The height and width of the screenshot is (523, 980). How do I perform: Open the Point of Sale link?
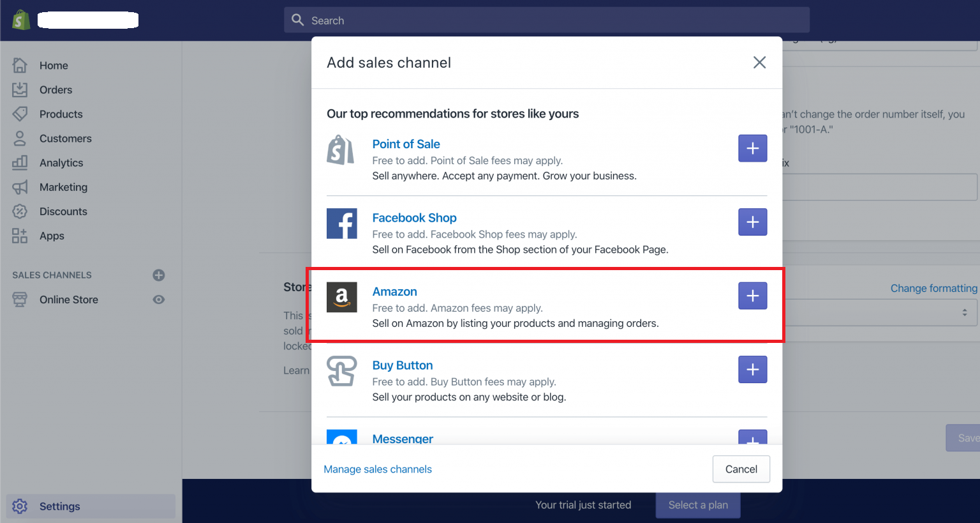(406, 144)
